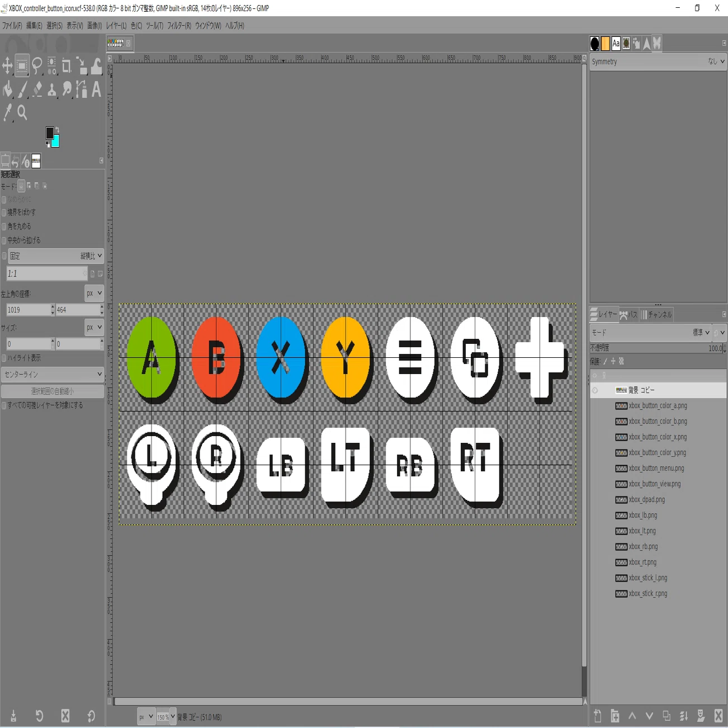Select the Move tool
The width and height of the screenshot is (728, 728).
tap(7, 66)
